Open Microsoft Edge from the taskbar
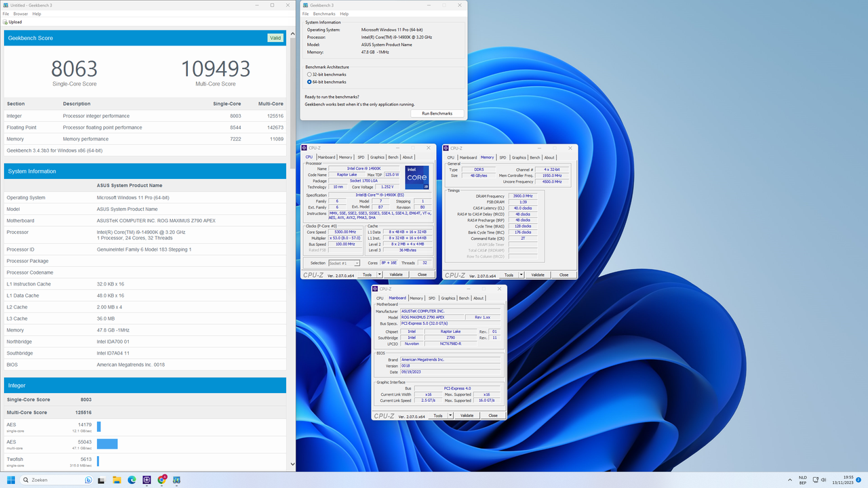Screen dimensions: 868x488 click(132, 480)
